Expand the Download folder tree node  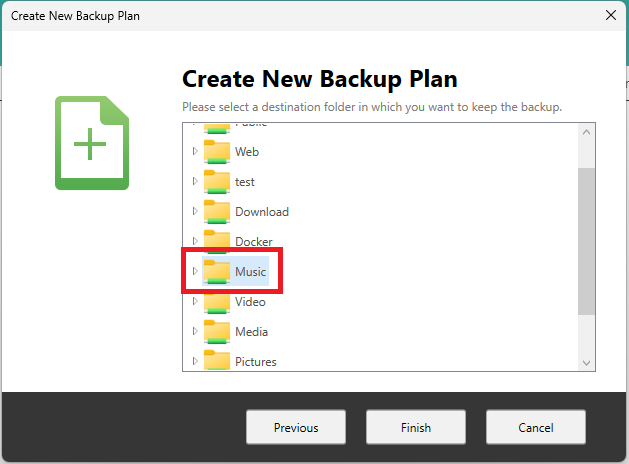[195, 212]
